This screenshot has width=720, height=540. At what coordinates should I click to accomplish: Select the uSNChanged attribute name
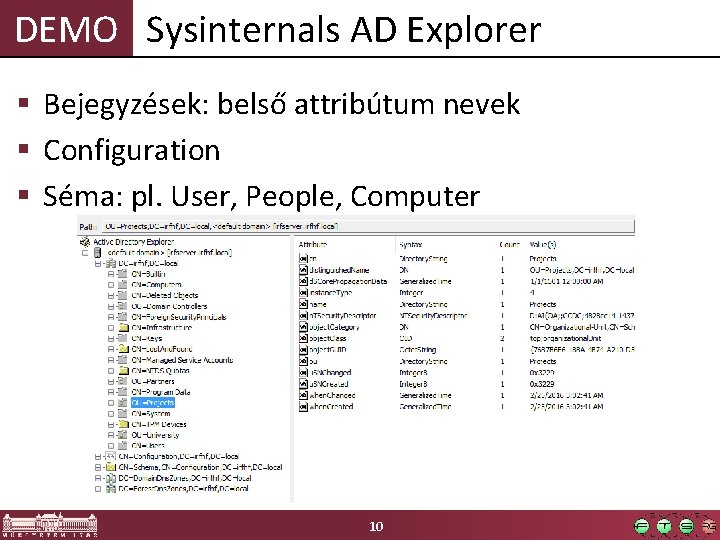point(330,372)
